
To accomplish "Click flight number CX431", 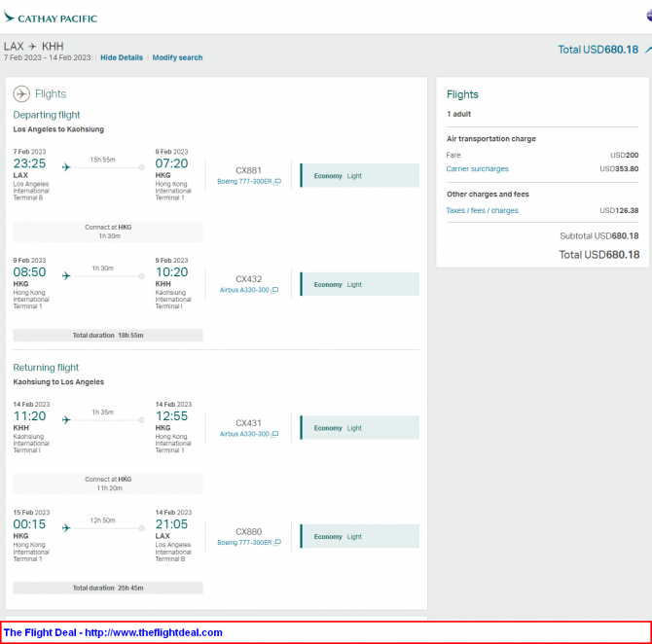I will pyautogui.click(x=249, y=423).
